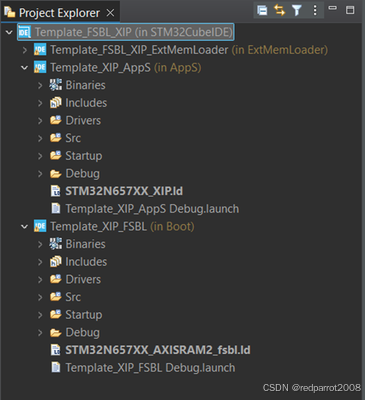The height and width of the screenshot is (400, 365).
Task: Select Template_XIP_FSBL (in Boot) label
Action: 122,227
